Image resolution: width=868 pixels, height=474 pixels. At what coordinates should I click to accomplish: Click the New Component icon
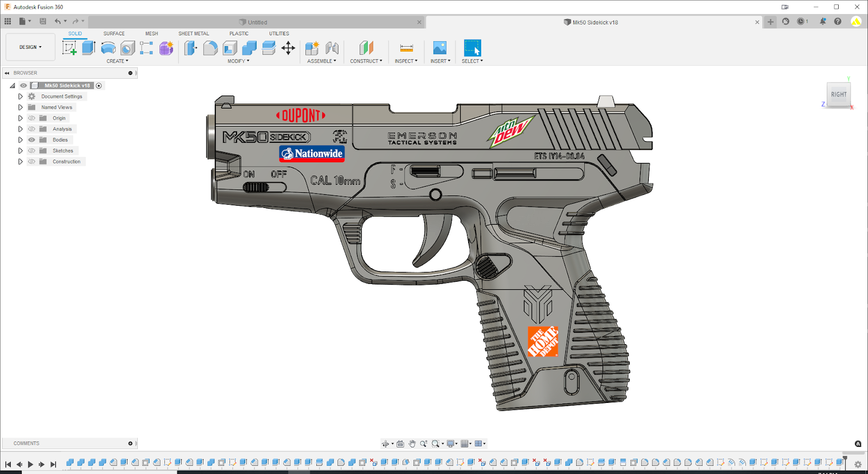pos(312,48)
